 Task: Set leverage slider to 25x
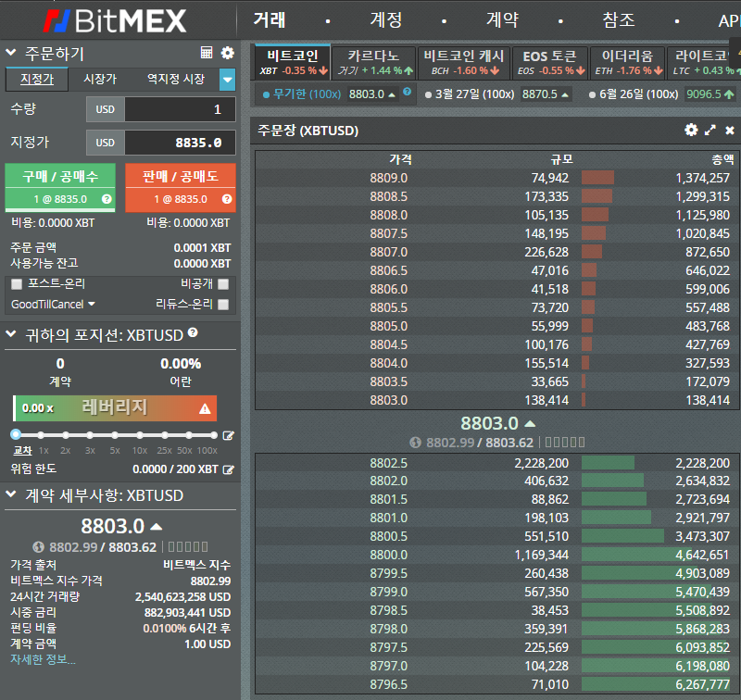[165, 435]
